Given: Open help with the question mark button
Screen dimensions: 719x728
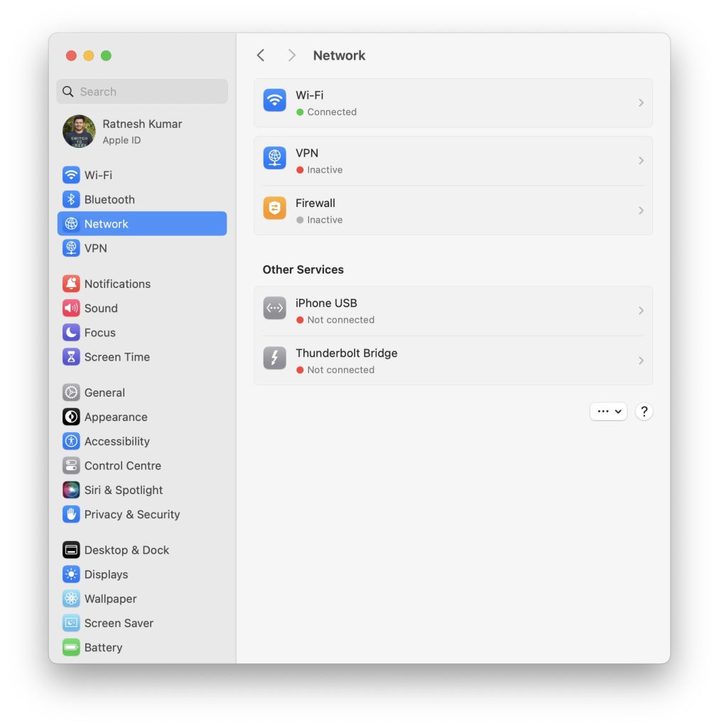Looking at the screenshot, I should click(644, 412).
